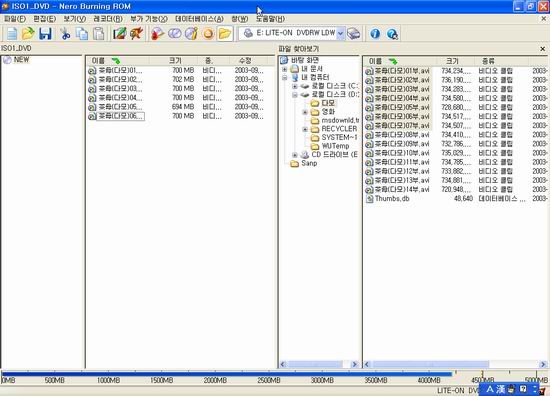Select Thumbs.db in the file list

[x=392, y=199]
